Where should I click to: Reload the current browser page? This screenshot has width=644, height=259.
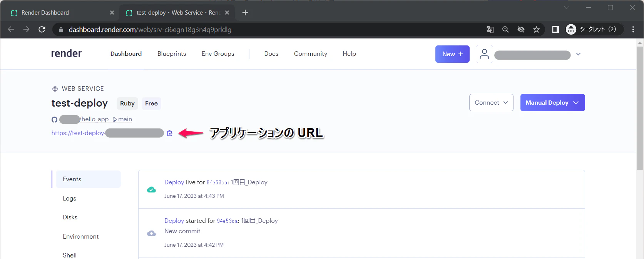pyautogui.click(x=42, y=30)
